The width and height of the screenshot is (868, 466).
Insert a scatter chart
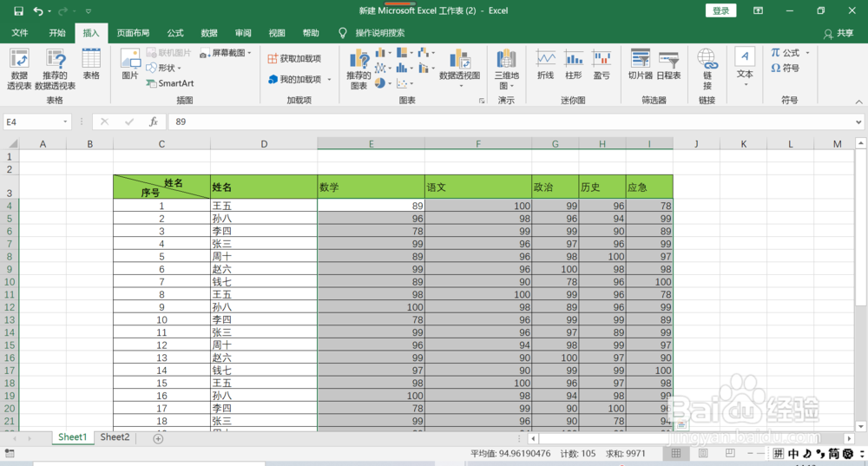[x=404, y=83]
